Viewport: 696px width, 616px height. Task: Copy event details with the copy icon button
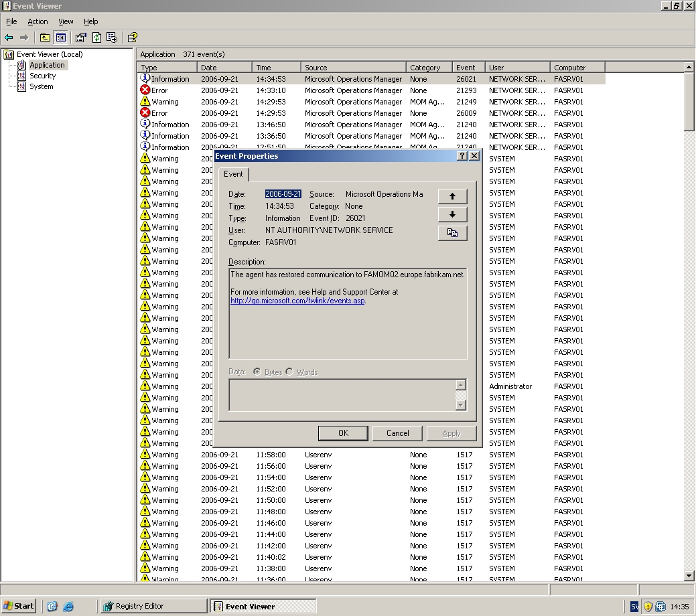[452, 233]
